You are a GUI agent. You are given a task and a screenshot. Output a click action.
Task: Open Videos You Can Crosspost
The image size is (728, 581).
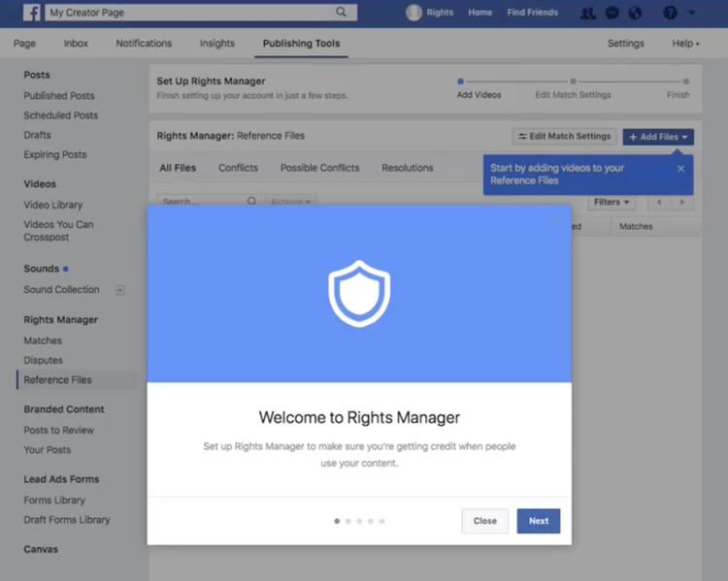[x=58, y=231]
